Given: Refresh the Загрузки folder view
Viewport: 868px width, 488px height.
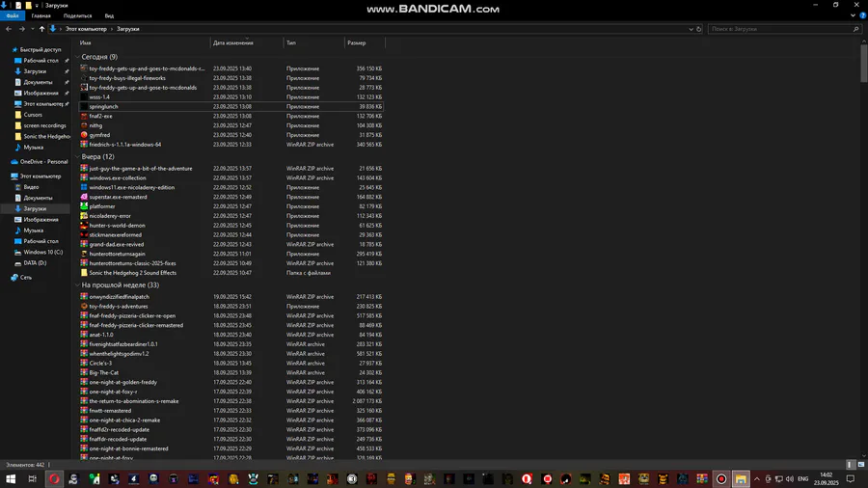Looking at the screenshot, I should [698, 29].
